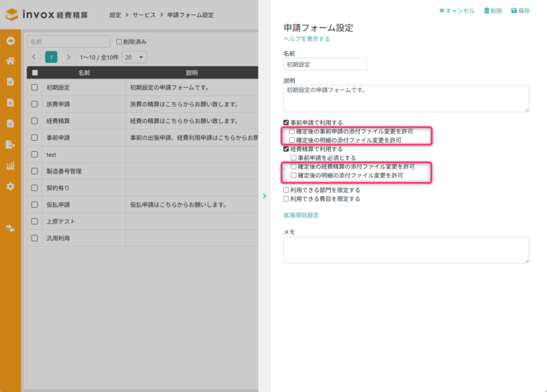Screen dimensions: 547x392
Task: Click the メモ text area
Action: click(x=406, y=250)
